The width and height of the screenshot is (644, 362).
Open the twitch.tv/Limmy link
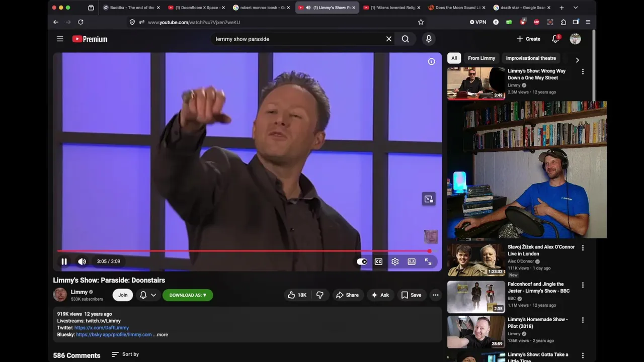[x=103, y=321]
